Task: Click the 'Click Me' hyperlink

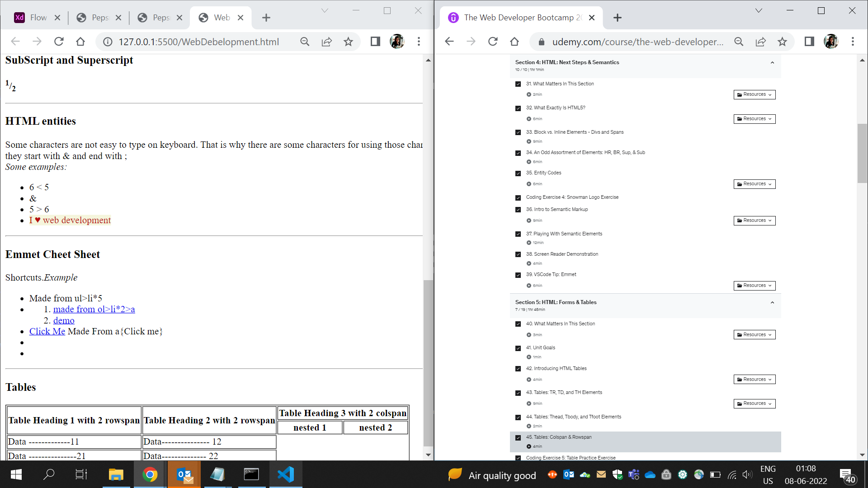Action: [x=47, y=331]
